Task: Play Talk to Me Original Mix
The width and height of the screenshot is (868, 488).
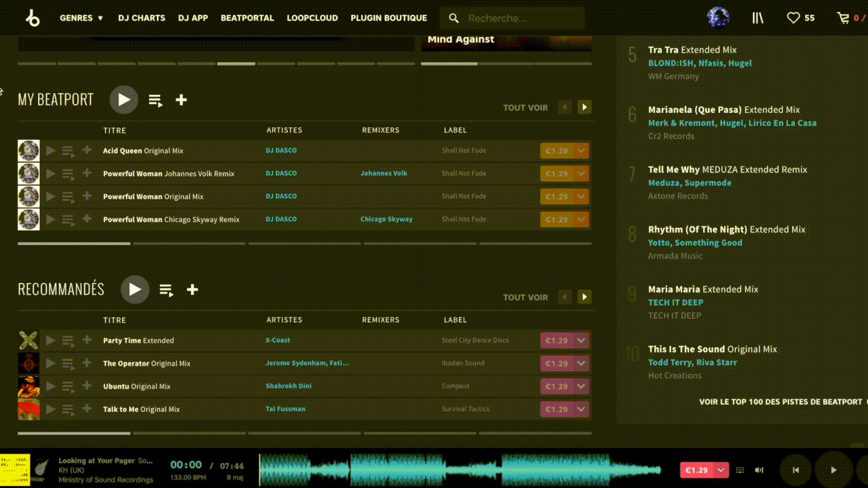Action: click(51, 409)
